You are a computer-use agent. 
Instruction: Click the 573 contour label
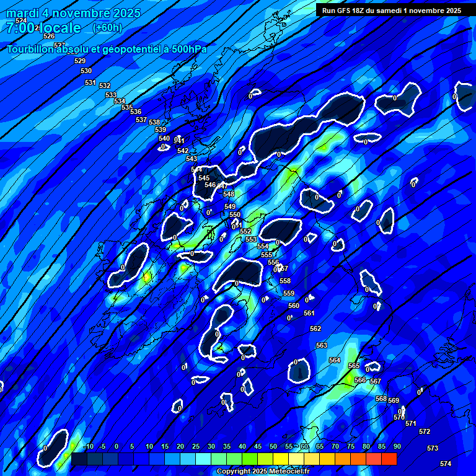[433, 448]
